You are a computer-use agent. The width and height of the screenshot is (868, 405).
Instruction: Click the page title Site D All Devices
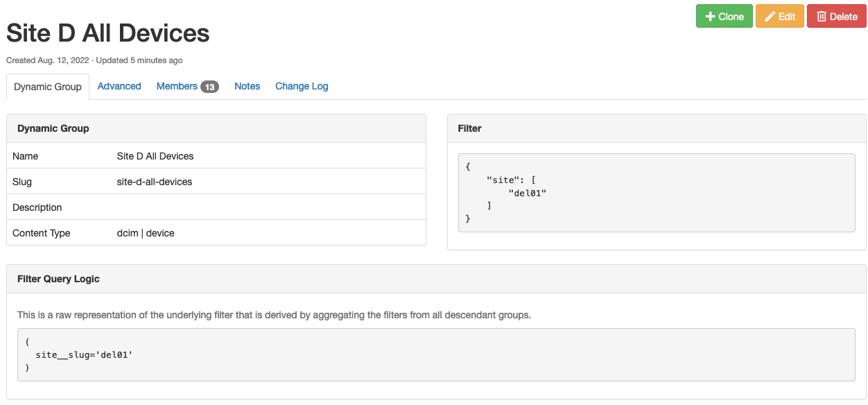[x=108, y=33]
